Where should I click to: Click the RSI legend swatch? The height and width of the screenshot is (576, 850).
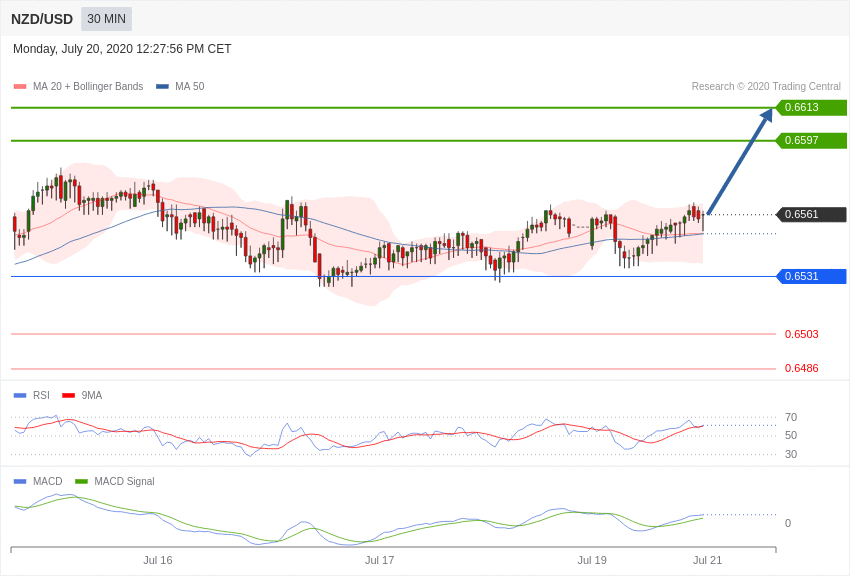(20, 396)
